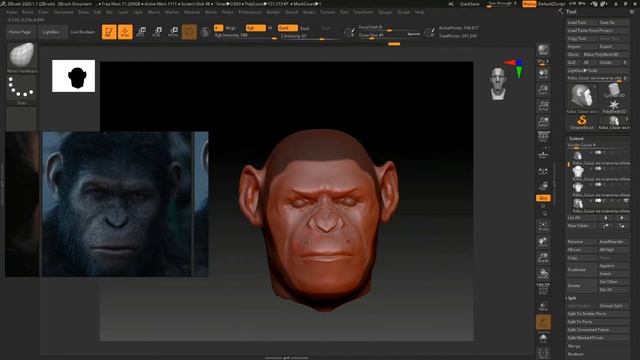
Task: Click the AAHalf icon
Action: [543, 122]
